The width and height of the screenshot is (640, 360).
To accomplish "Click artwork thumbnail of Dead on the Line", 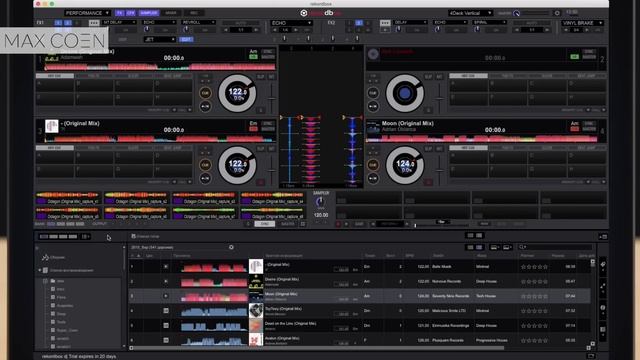I will [256, 325].
